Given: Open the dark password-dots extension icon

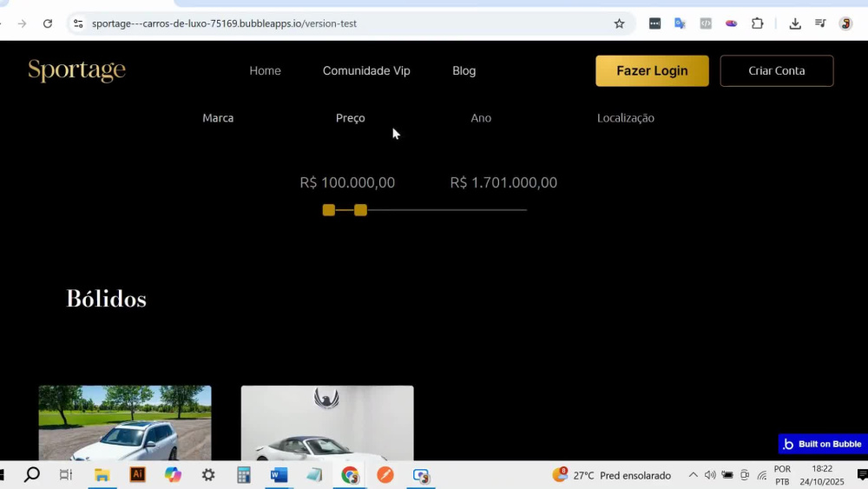Looking at the screenshot, I should point(654,23).
